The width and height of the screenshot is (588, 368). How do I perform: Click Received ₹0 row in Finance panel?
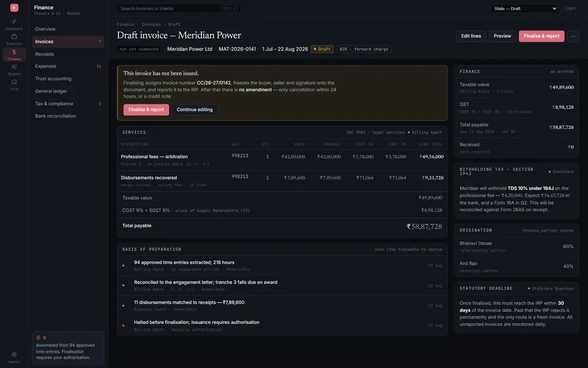tap(516, 148)
